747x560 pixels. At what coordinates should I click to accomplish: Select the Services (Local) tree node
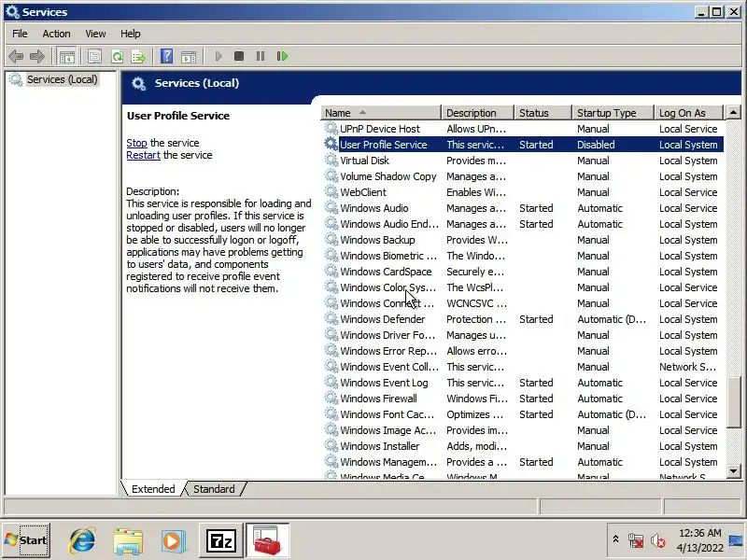click(x=62, y=79)
